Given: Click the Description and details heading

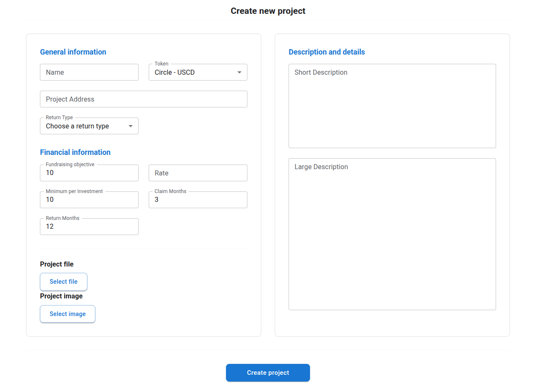Looking at the screenshot, I should (x=326, y=52).
